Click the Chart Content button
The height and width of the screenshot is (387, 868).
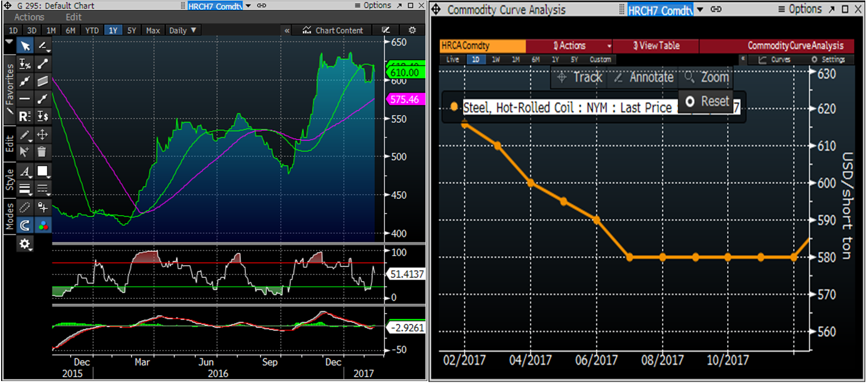(333, 30)
